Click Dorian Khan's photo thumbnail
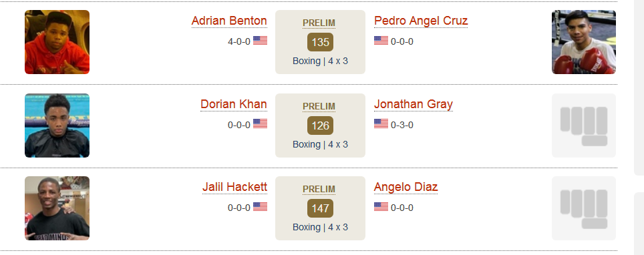Viewport: 644px width, 255px height. 57,125
